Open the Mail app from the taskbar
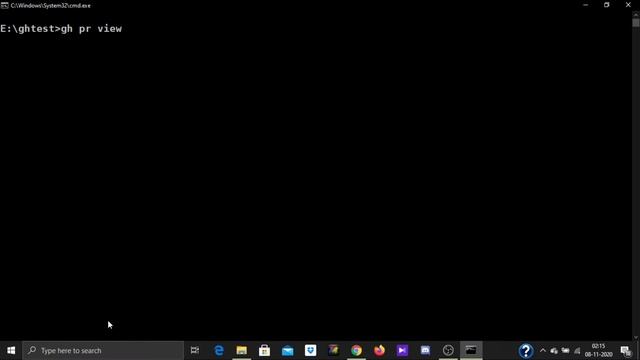Viewport: 640px width, 360px height. (x=287, y=350)
